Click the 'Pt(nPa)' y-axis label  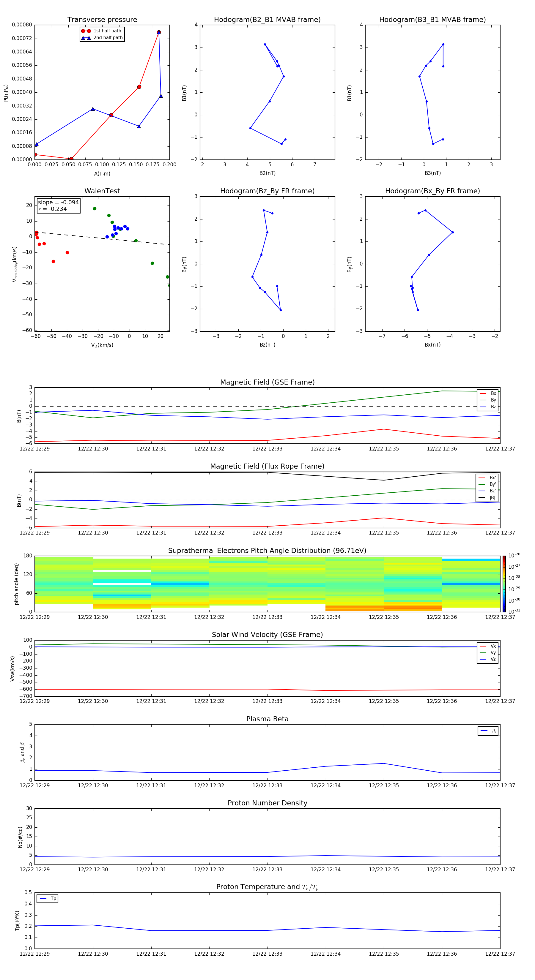point(6,92)
